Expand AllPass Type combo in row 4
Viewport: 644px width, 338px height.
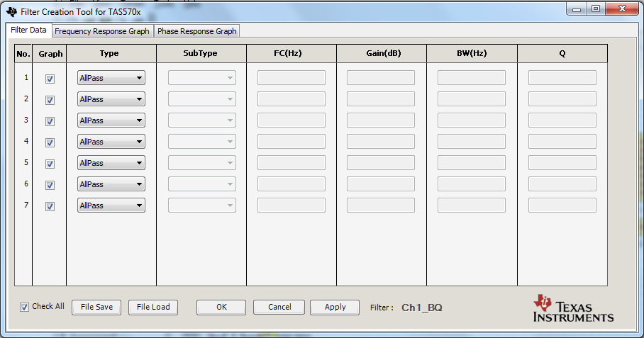111,142
